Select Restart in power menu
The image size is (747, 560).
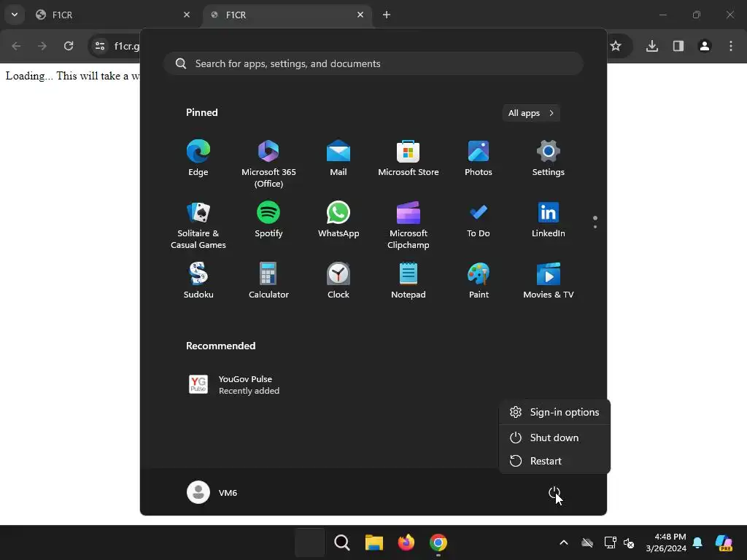tap(554, 461)
